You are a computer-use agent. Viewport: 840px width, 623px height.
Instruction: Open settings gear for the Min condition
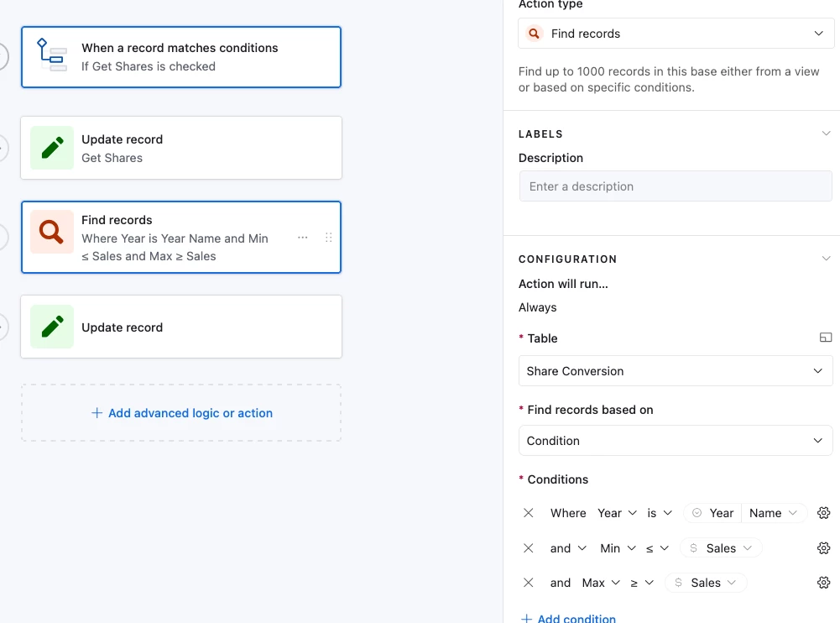(823, 548)
